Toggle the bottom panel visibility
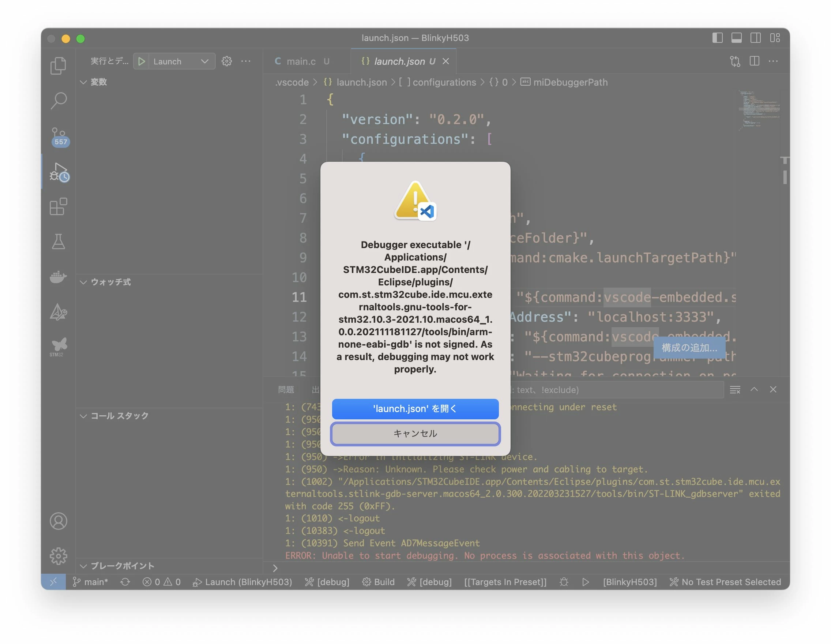This screenshot has width=831, height=644. coord(736,38)
